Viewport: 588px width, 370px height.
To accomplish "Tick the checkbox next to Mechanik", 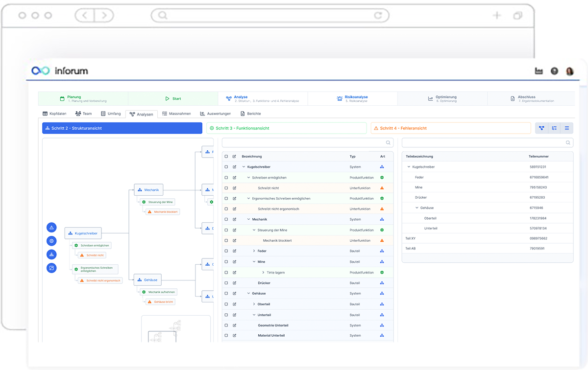I will pyautogui.click(x=226, y=219).
